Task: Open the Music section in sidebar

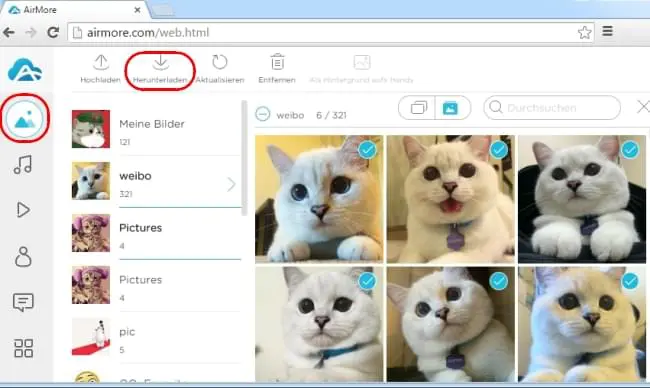Action: pyautogui.click(x=23, y=165)
